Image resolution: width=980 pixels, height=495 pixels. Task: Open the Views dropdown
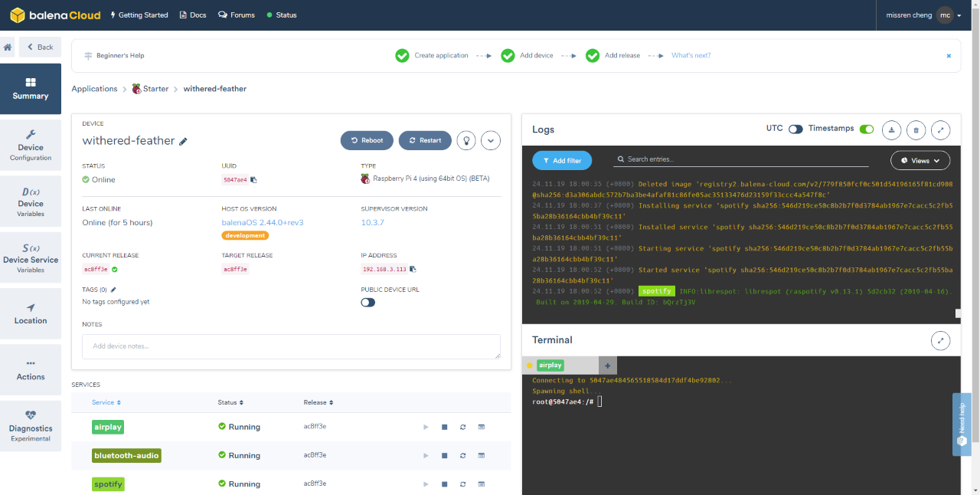coord(920,160)
